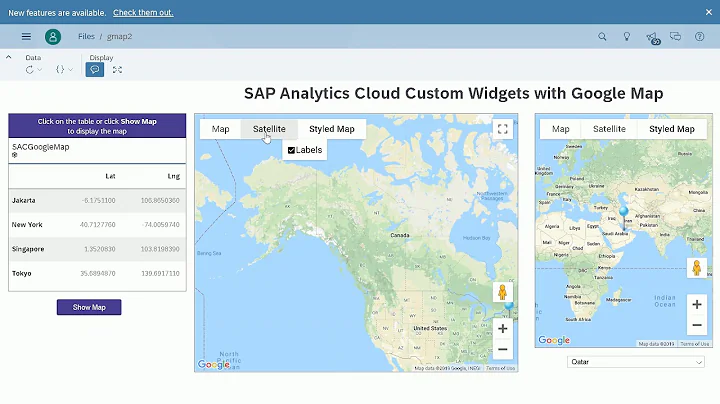Zoom out on the center map

[502, 349]
